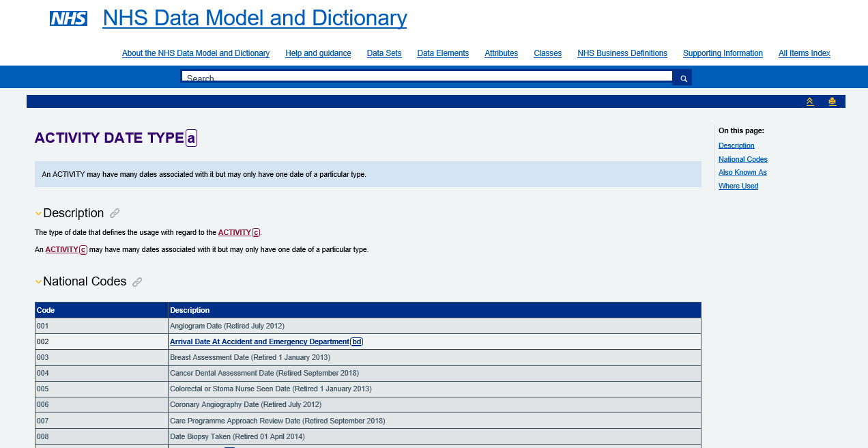The width and height of the screenshot is (868, 448).
Task: Open Supporting Information
Action: click(723, 53)
